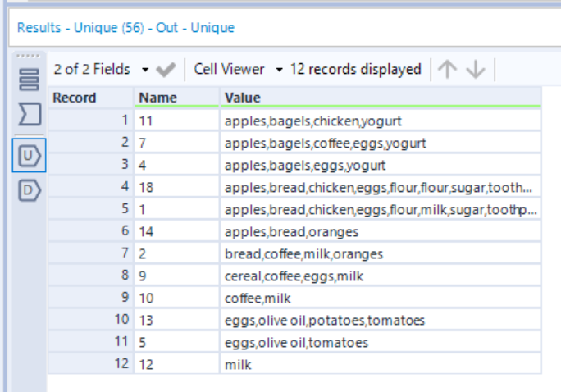Screen dimensions: 561x392
Task: Go to next record with down arrow
Action: click(476, 69)
